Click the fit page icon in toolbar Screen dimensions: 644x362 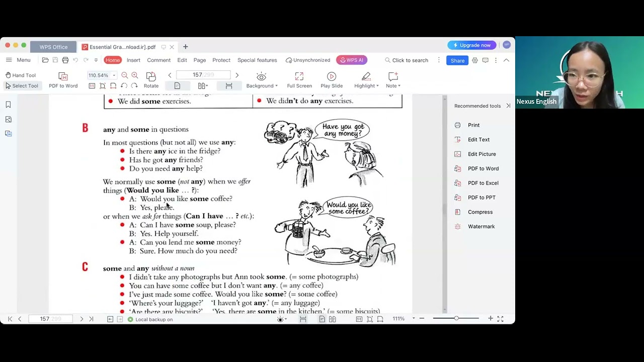[x=103, y=86]
